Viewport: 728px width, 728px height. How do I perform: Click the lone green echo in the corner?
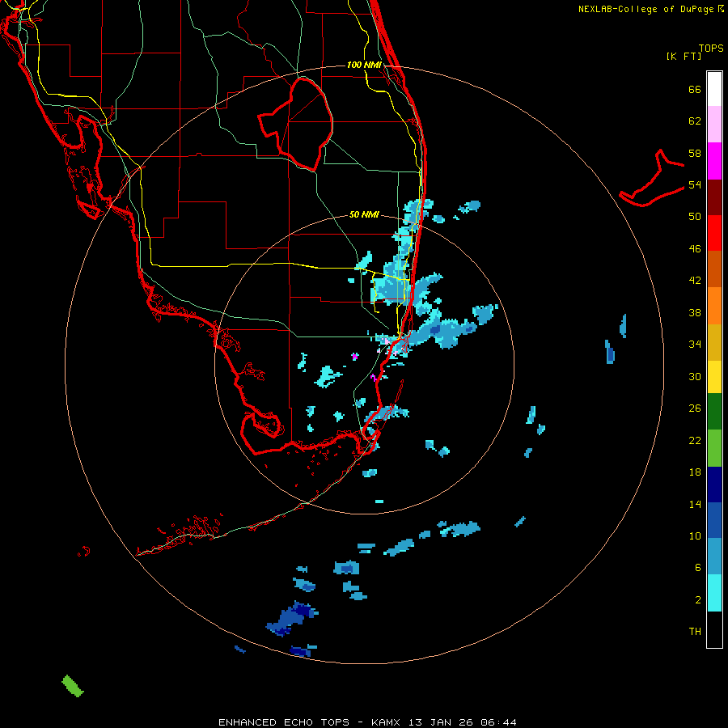pyautogui.click(x=73, y=686)
